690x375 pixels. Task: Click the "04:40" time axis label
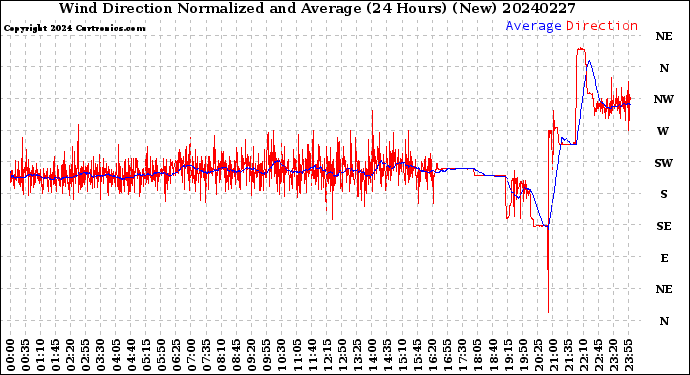[132, 355]
